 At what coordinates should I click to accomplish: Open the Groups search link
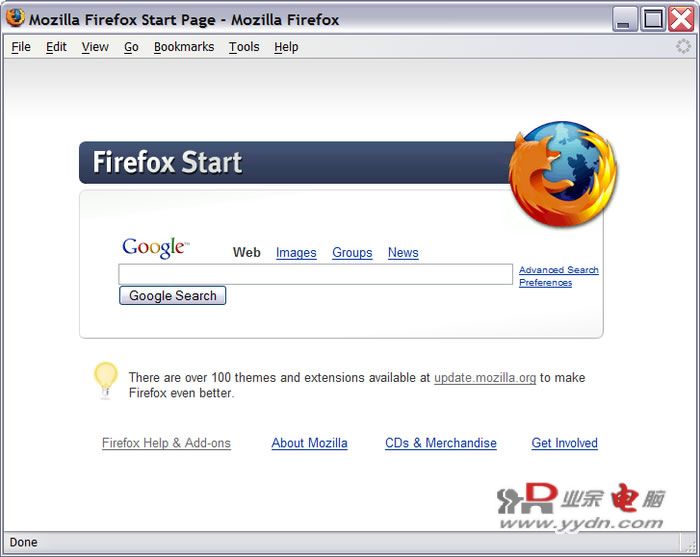point(352,253)
